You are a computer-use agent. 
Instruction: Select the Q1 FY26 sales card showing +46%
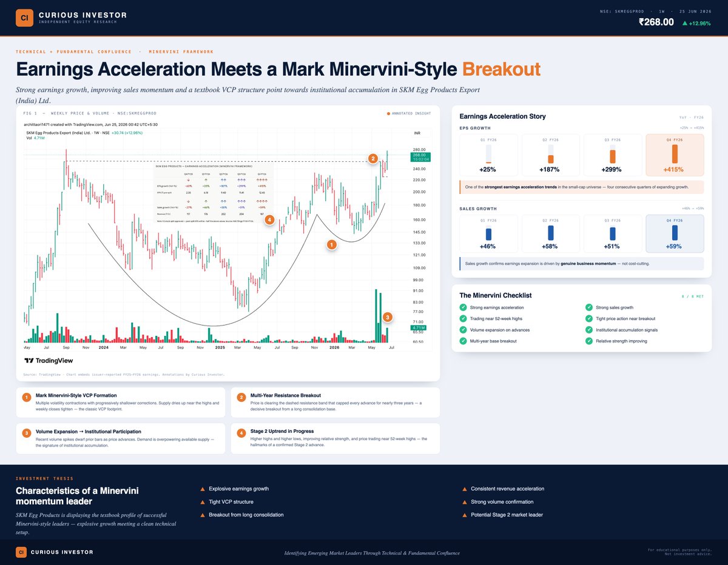[x=488, y=233]
